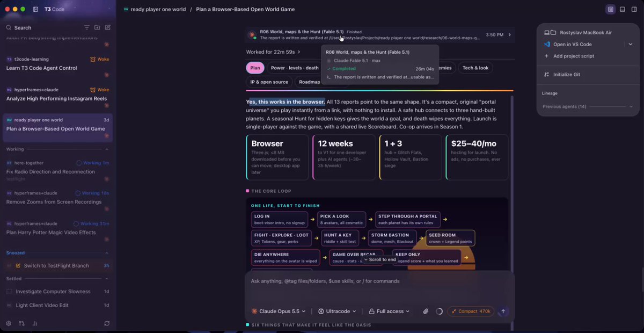Open the pull requests icon in sidebar footer
This screenshot has height=333, width=644.
(x=21, y=323)
